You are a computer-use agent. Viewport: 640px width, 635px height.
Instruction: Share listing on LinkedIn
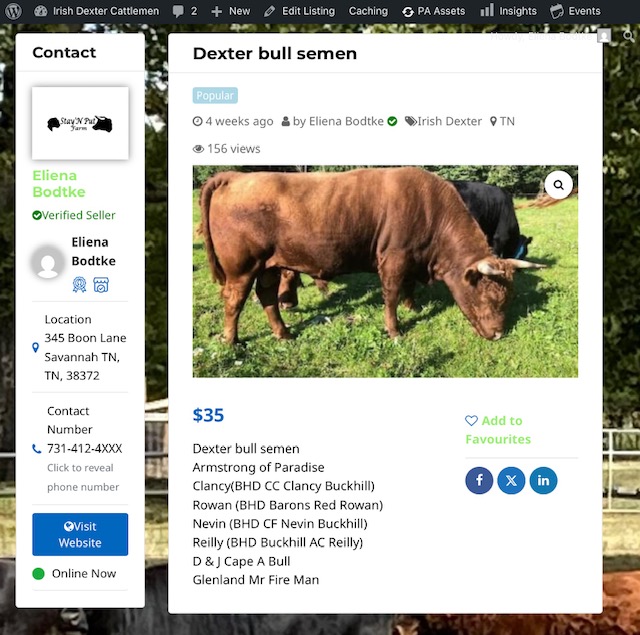tap(543, 480)
